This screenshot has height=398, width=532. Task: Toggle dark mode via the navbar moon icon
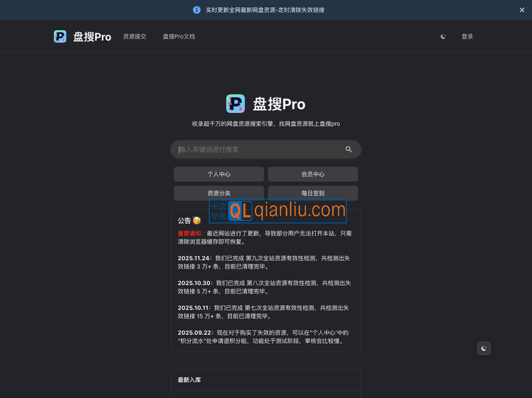point(444,37)
